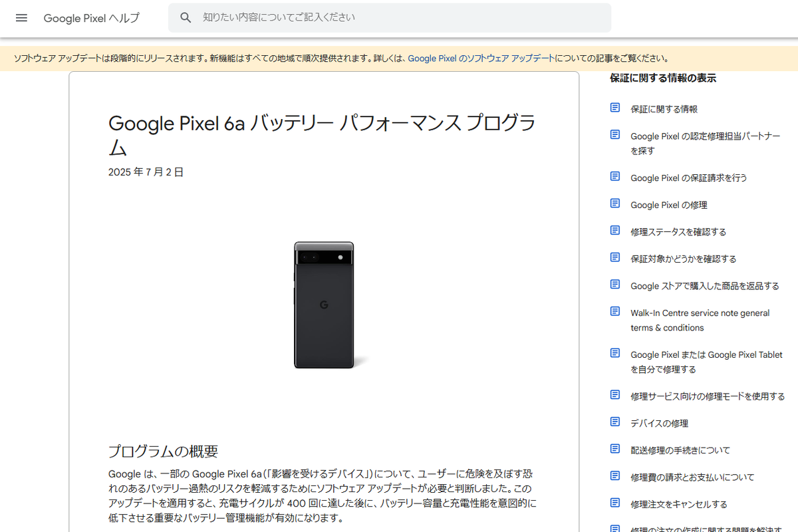Open 保証対象かどうかを確認する article
The height and width of the screenshot is (532, 798).
point(684,259)
